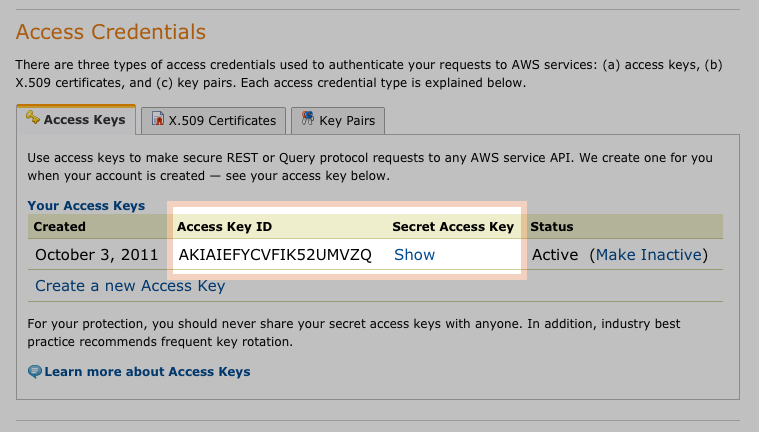Create a new Access Key
Screen dimensions: 759x432
click(x=130, y=286)
